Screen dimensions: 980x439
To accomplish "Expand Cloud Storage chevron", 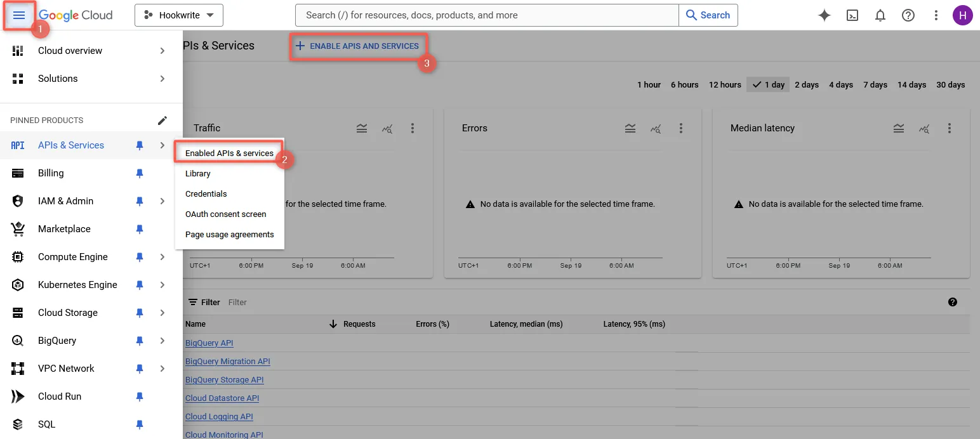I will pyautogui.click(x=162, y=313).
